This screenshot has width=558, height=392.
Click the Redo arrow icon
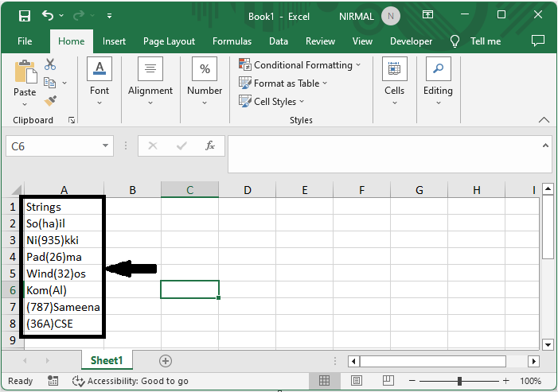pyautogui.click(x=79, y=16)
